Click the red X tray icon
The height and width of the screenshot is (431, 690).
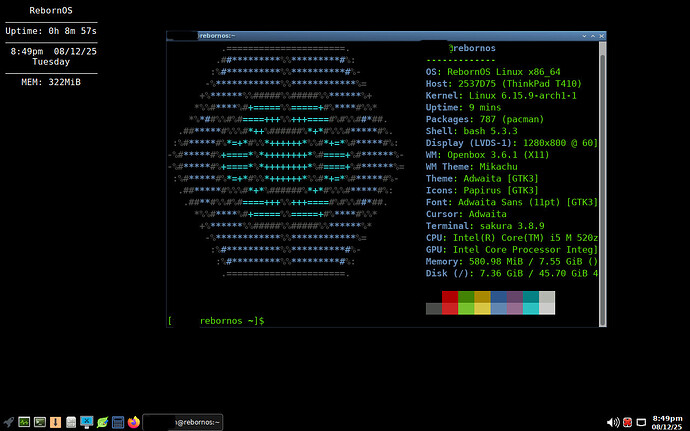(x=628, y=423)
